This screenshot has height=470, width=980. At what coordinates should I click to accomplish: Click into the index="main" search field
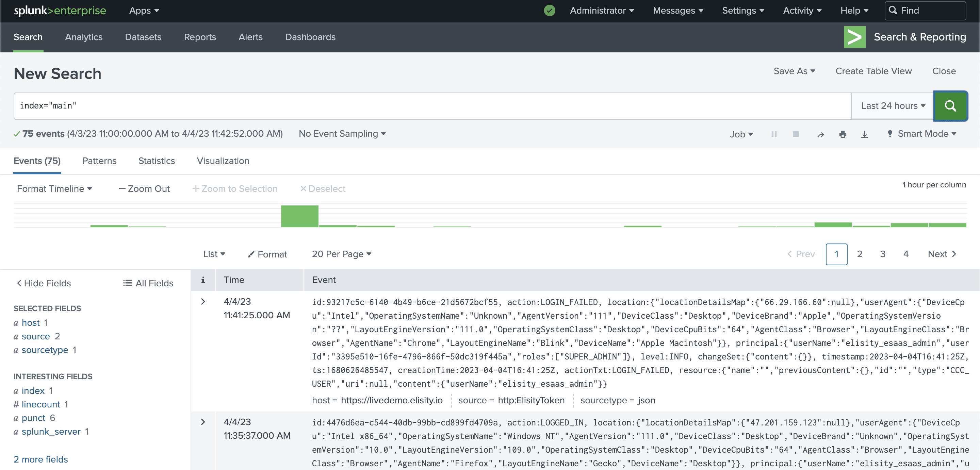419,106
